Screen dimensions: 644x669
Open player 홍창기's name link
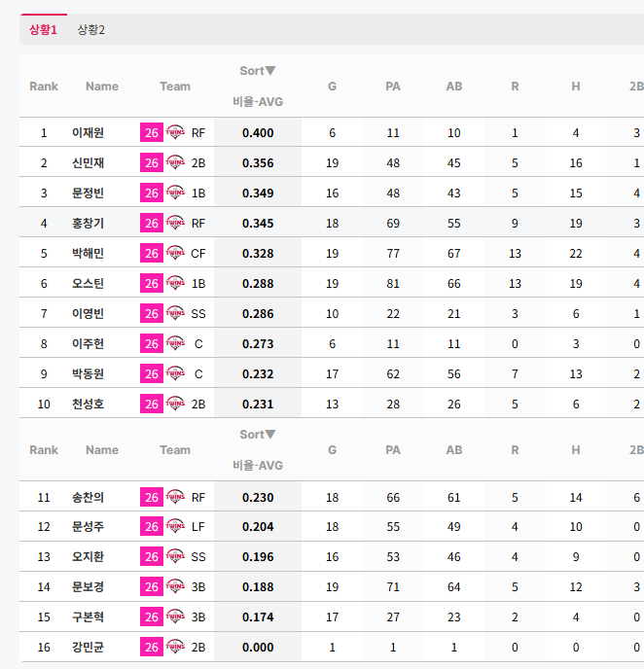tap(88, 223)
